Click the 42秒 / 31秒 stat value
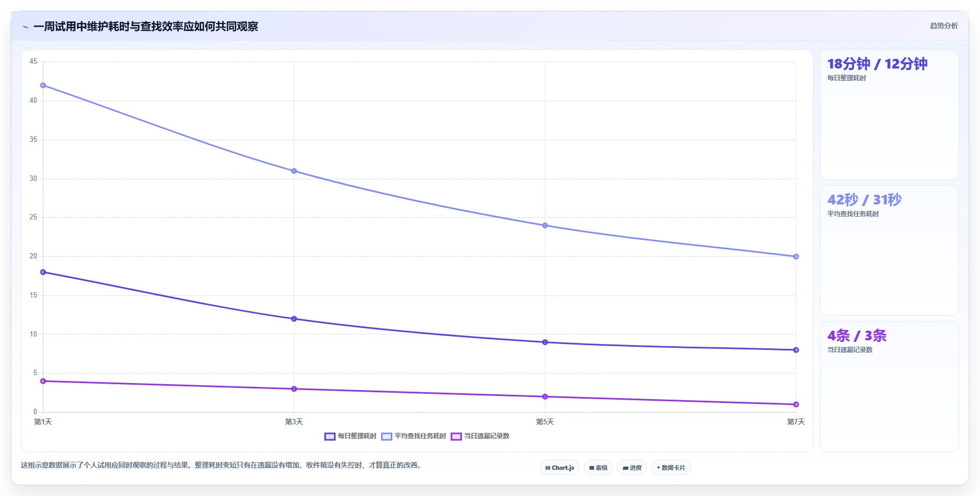980x496 pixels. click(x=864, y=200)
